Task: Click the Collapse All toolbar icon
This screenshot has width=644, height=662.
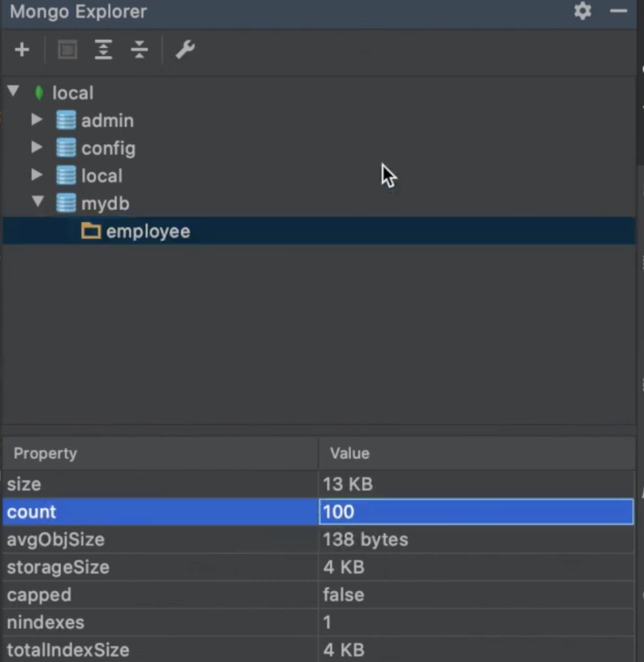Action: 139,50
